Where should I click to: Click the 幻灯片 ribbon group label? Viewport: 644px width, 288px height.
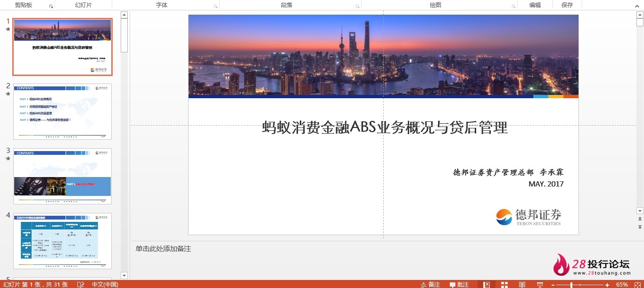[x=83, y=5]
